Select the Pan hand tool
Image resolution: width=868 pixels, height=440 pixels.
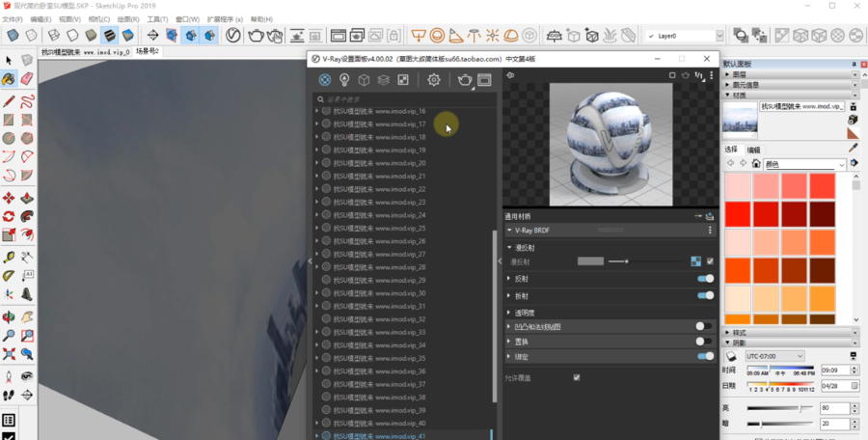(x=27, y=317)
